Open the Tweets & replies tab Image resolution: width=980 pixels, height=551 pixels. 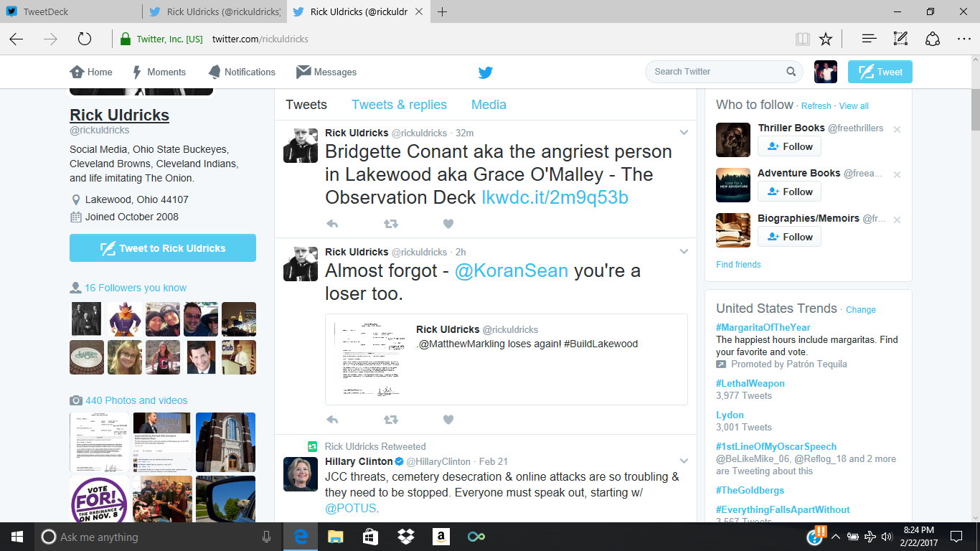point(399,105)
